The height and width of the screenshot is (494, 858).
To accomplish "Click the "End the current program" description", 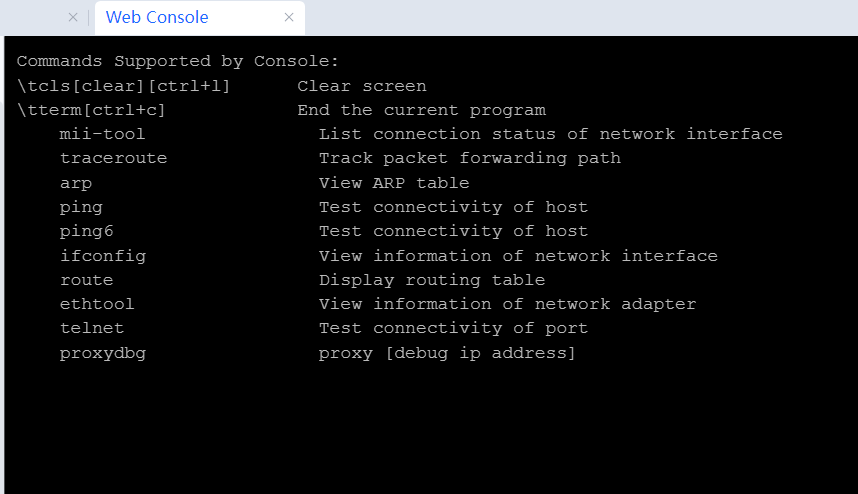I will (421, 110).
